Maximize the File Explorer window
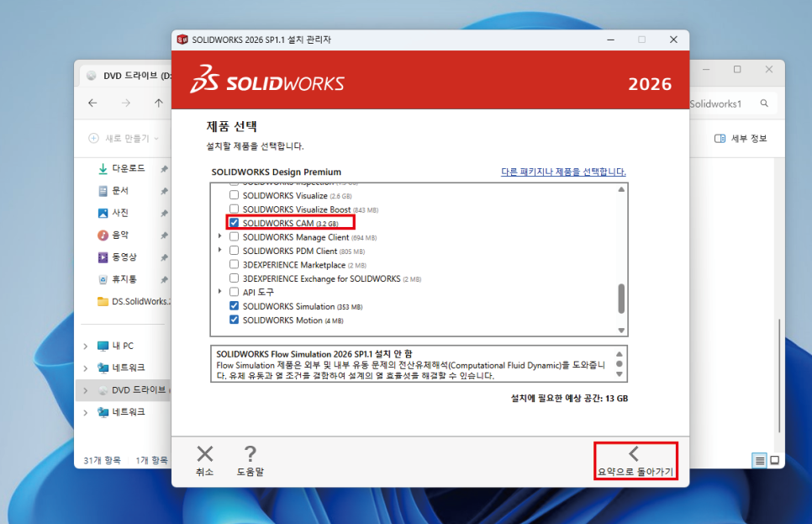Viewport: 812px width, 524px height. 737,69
